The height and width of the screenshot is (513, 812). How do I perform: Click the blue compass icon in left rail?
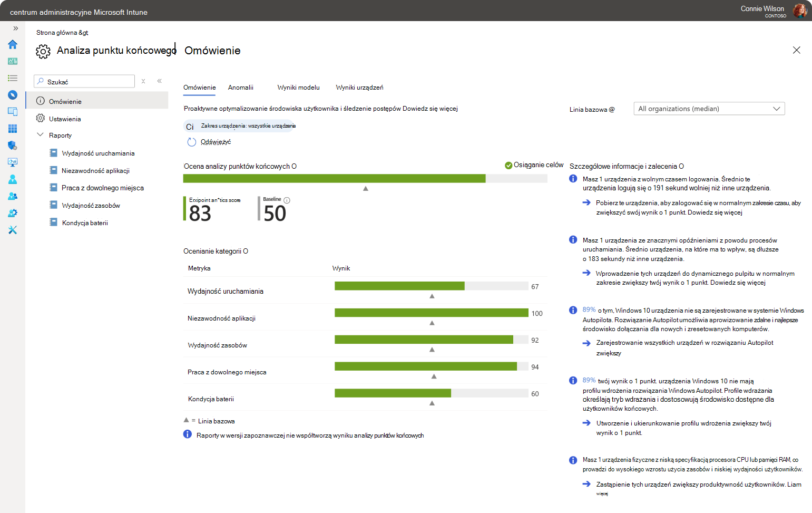click(x=13, y=95)
